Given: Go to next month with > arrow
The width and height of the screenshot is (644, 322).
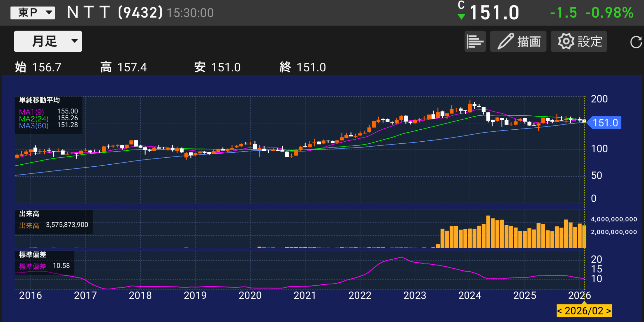Looking at the screenshot, I should (608, 311).
